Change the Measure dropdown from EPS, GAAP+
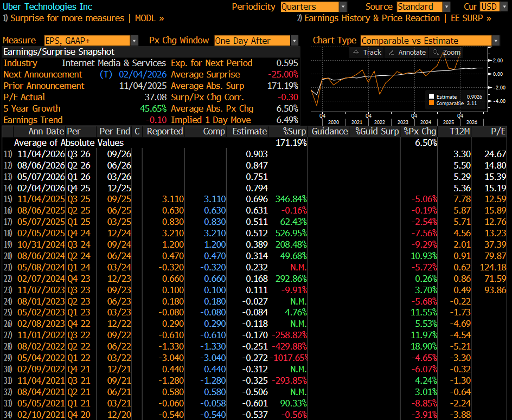Screen dimensions: 512x420 tap(88, 41)
